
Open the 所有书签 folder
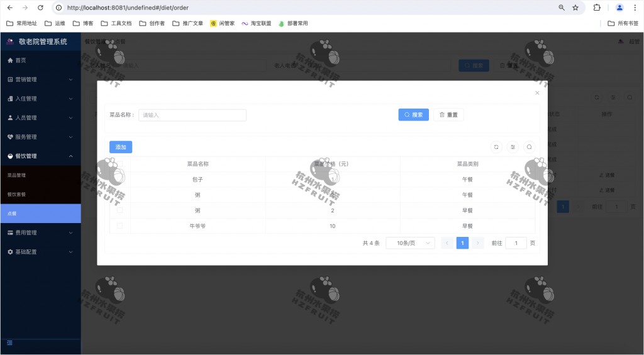[x=623, y=23]
